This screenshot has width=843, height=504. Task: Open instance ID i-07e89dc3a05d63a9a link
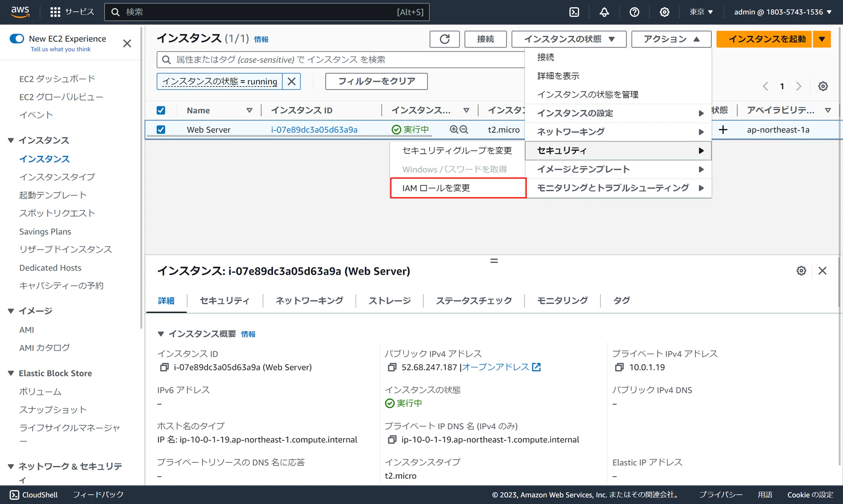pyautogui.click(x=314, y=129)
